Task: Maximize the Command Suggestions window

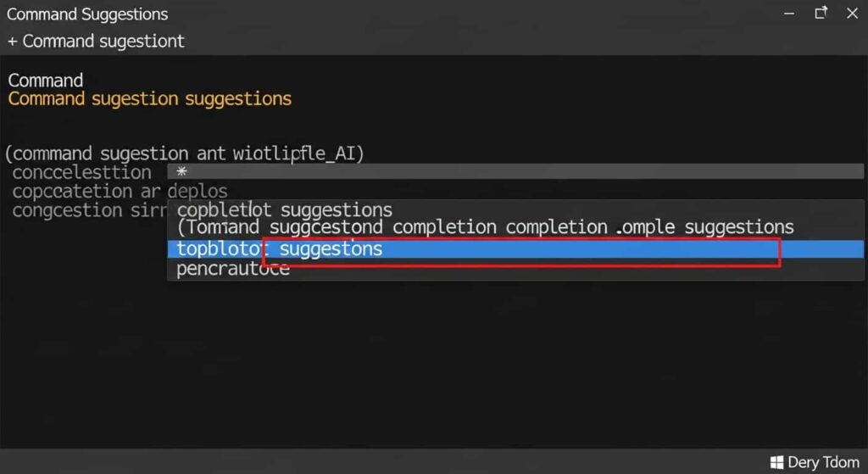Action: click(821, 13)
